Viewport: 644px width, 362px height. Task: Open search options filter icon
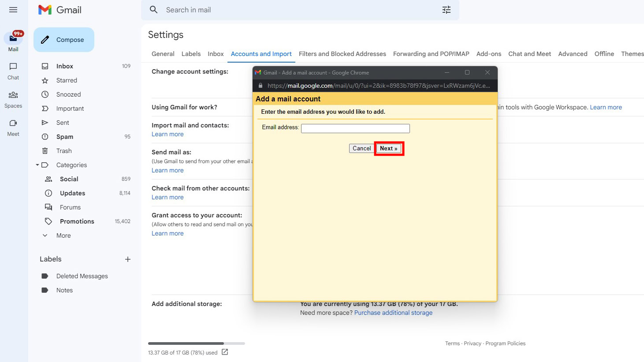[x=446, y=10]
